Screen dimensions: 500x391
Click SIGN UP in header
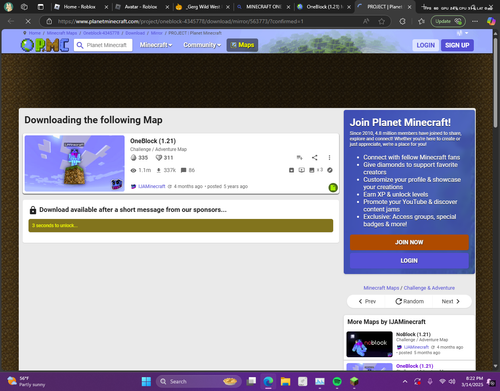coord(457,45)
